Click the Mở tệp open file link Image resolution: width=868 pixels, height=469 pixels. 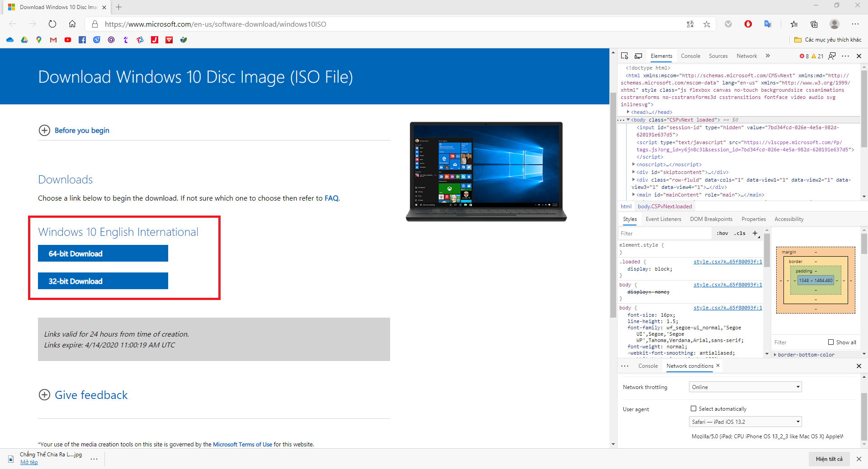29,462
